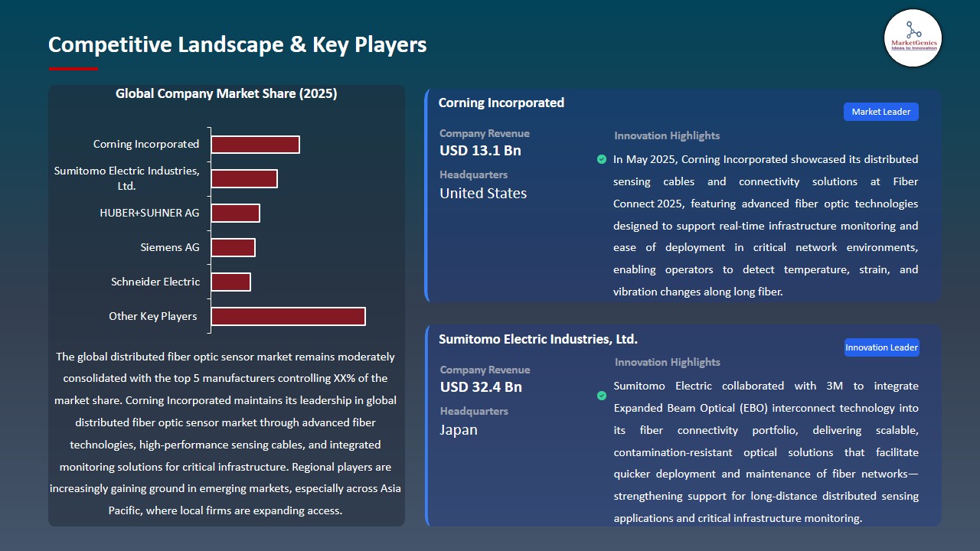Click the blue accent bar on Corning's card

tap(426, 195)
